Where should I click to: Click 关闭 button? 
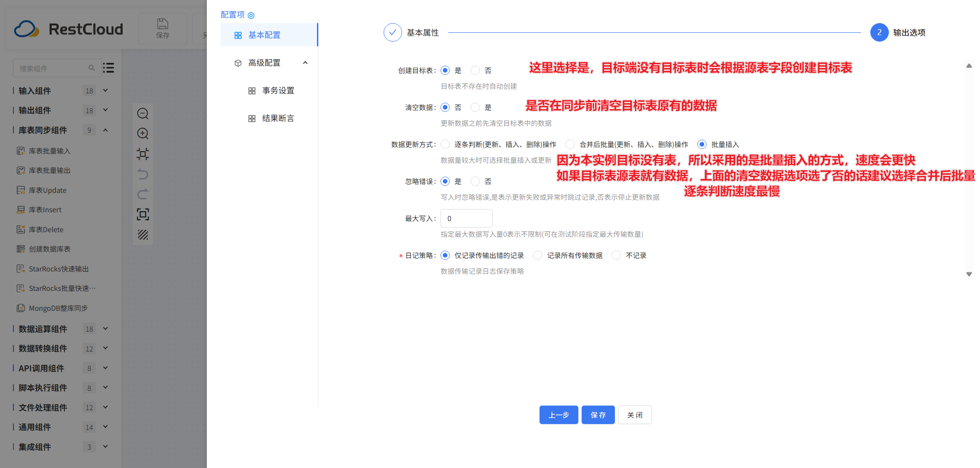(x=635, y=415)
